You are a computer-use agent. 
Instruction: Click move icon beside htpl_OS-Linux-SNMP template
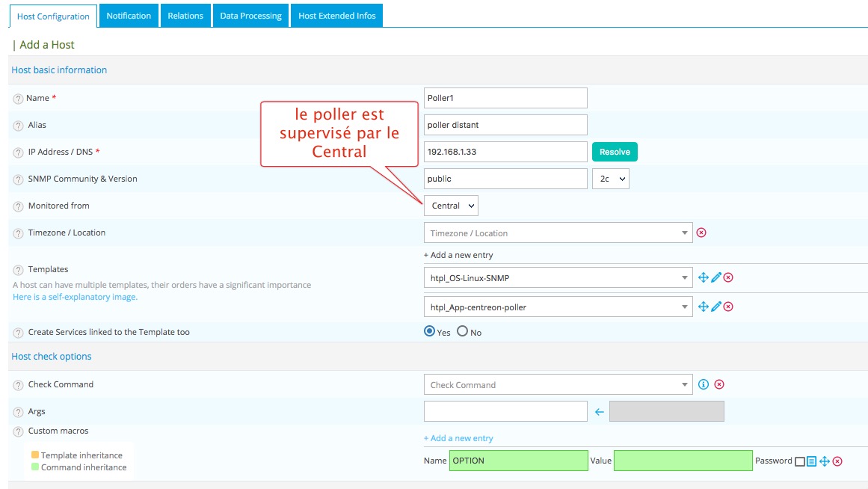704,277
